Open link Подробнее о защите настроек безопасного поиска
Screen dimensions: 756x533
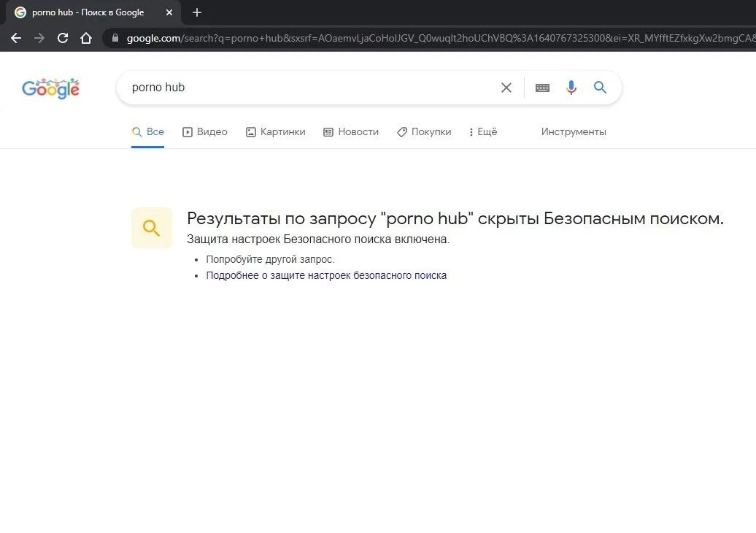click(326, 275)
